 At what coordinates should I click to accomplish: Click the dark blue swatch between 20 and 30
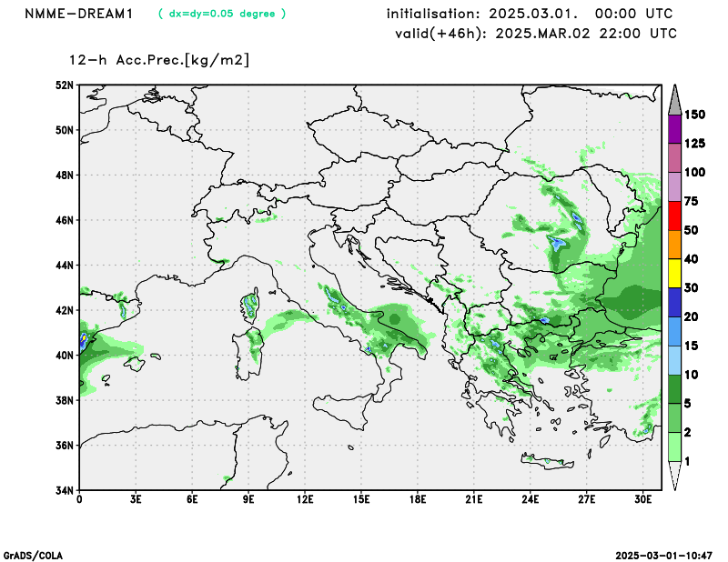tap(674, 302)
